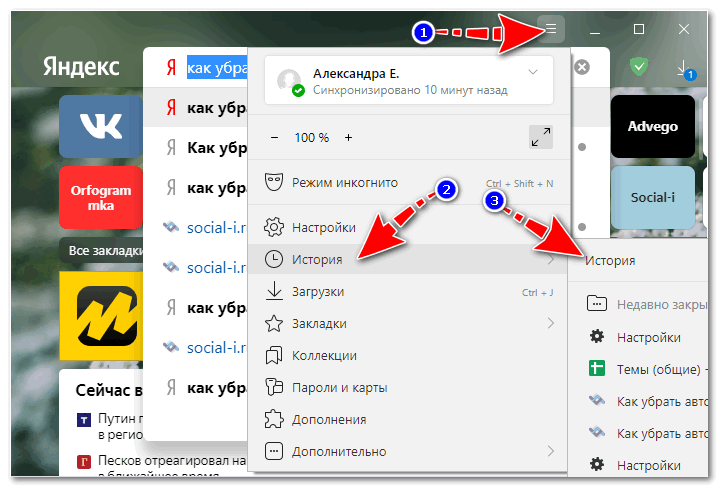Open Настройки in the main menu
The image size is (719, 488).
409,227
